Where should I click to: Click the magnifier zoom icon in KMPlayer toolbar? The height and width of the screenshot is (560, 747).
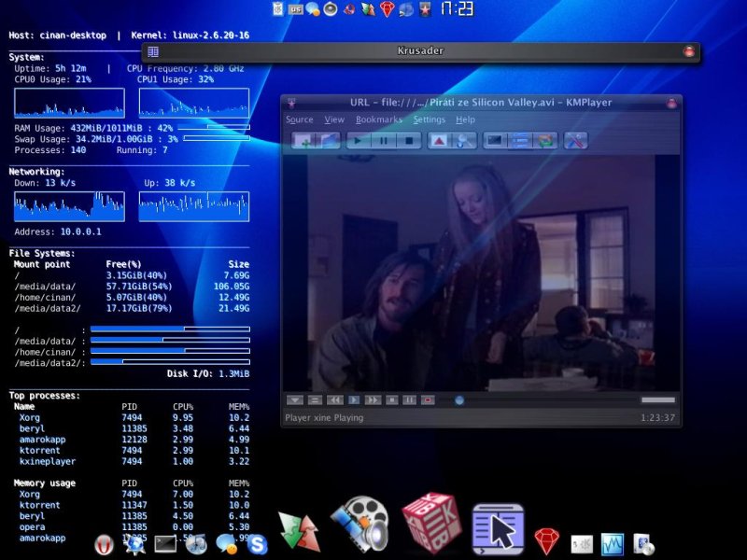point(464,141)
